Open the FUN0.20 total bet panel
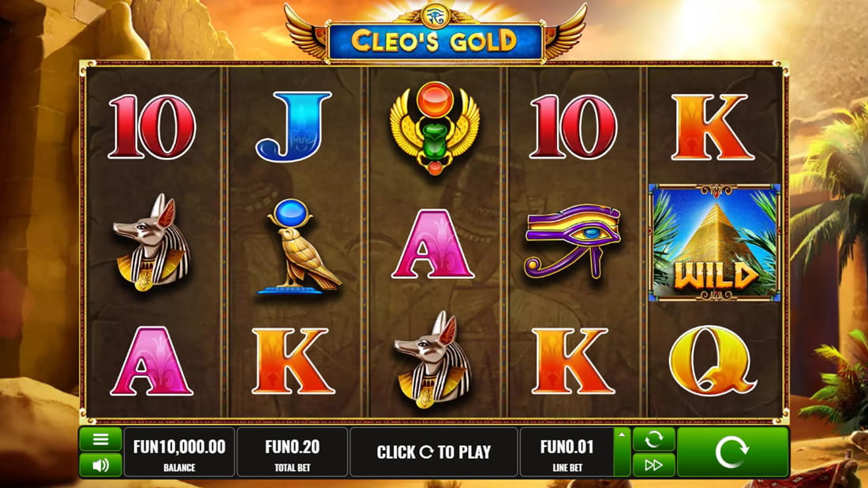The image size is (868, 488). [x=292, y=452]
